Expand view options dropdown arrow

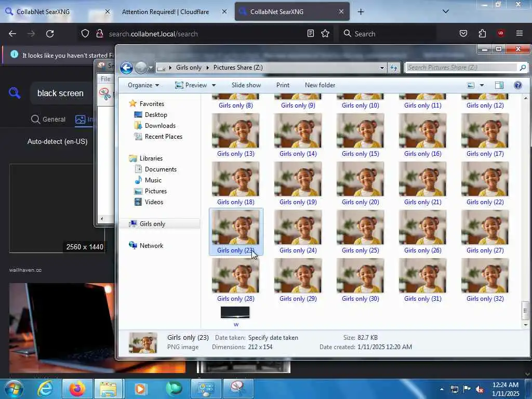coord(482,85)
